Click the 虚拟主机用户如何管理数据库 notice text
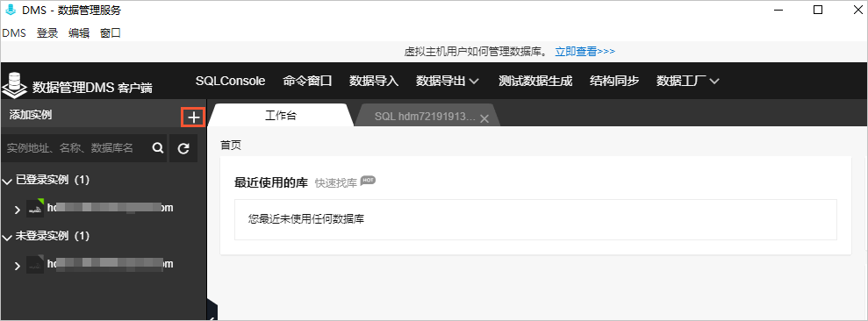 (x=475, y=52)
